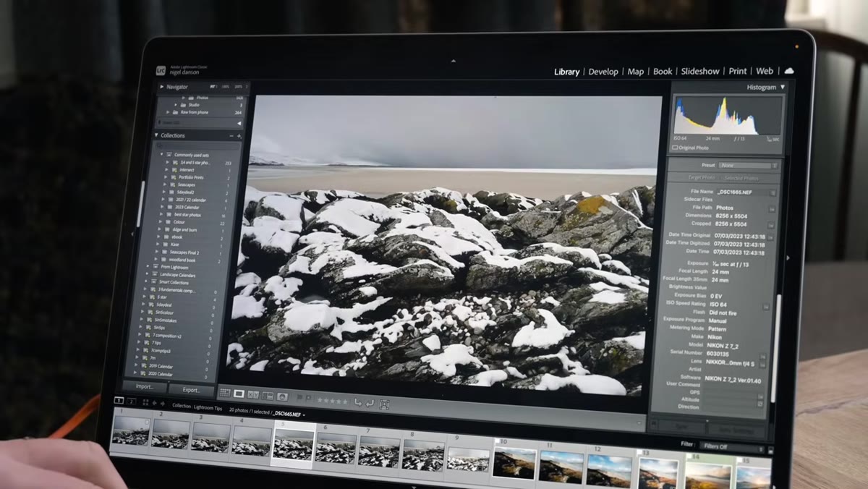This screenshot has height=489, width=868.
Task: Select the woodland book collection
Action: [x=184, y=259]
